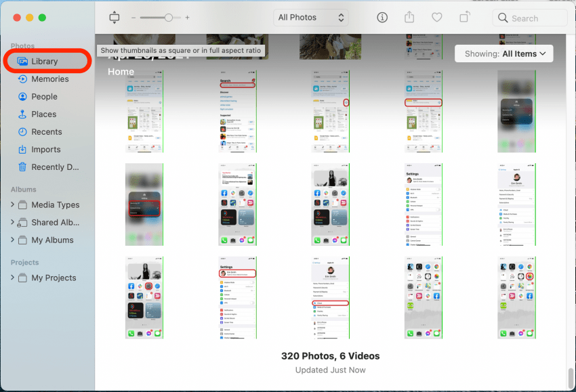Select Shared Albums folder label
This screenshot has height=392, width=576.
56,223
